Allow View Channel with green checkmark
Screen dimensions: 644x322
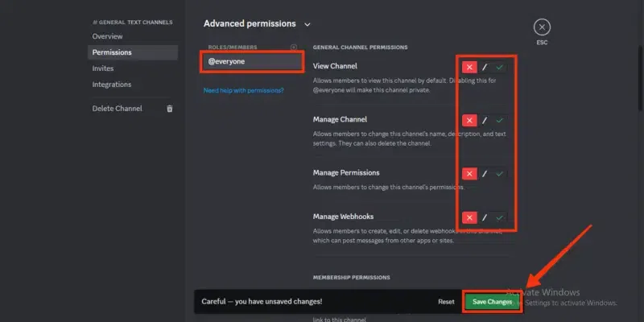coord(500,68)
